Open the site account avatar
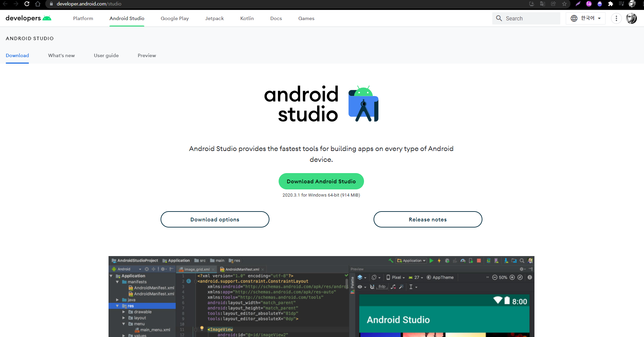The height and width of the screenshot is (337, 644). [x=632, y=18]
